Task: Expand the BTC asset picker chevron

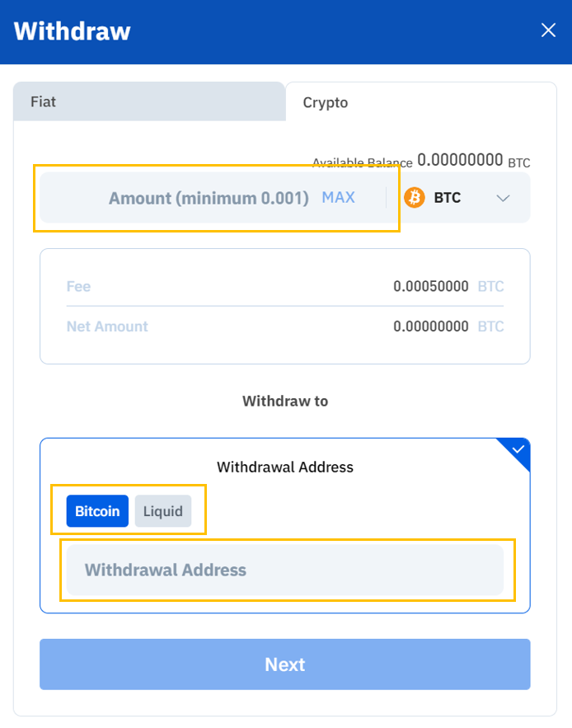Action: (503, 198)
